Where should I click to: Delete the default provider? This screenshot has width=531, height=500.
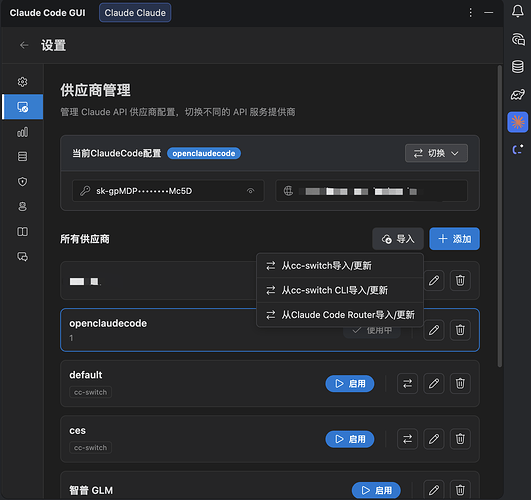pyautogui.click(x=460, y=383)
